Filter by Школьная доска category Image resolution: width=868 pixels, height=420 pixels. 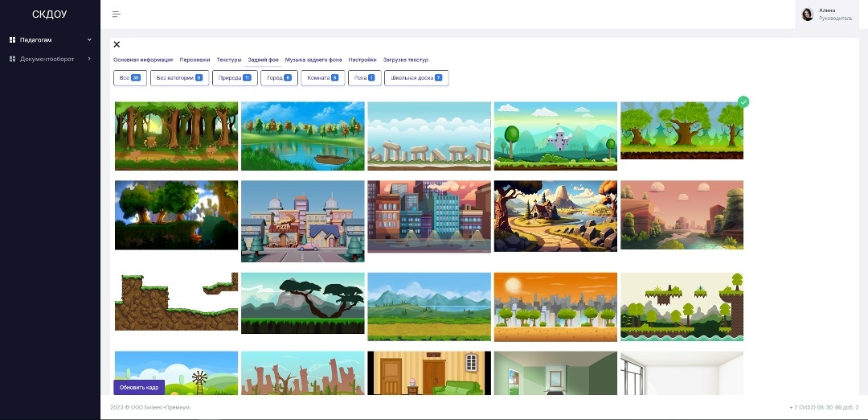(416, 78)
